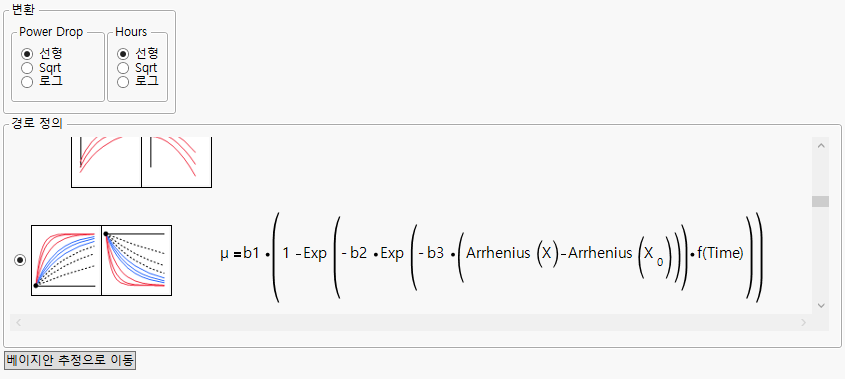Click the horizontal scrollbar track

[411, 322]
